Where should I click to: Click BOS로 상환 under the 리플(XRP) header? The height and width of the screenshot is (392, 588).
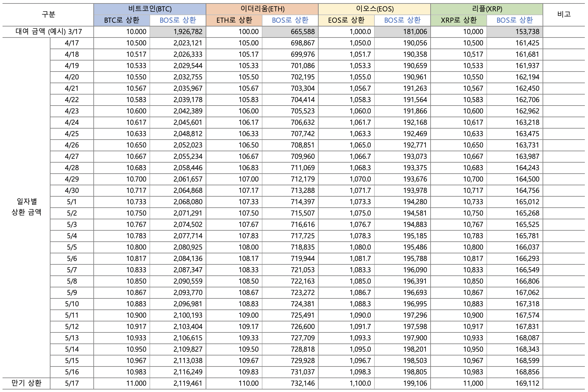coord(514,20)
